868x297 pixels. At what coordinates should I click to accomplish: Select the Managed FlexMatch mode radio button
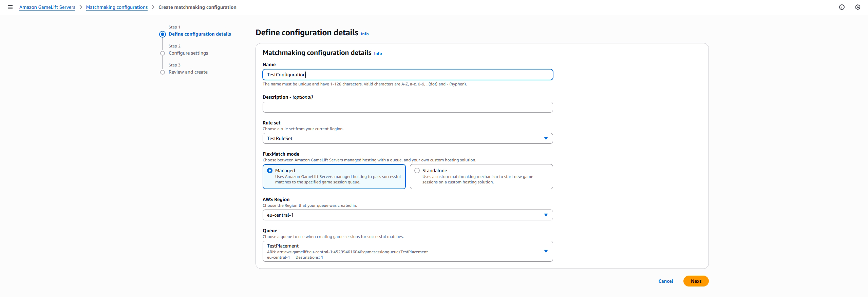point(270,171)
